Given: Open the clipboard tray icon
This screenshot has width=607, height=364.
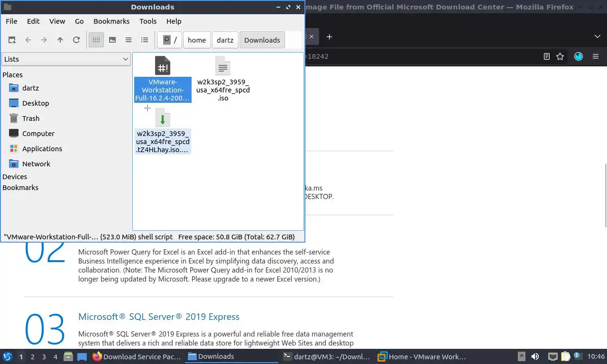Looking at the screenshot, I should click(566, 356).
